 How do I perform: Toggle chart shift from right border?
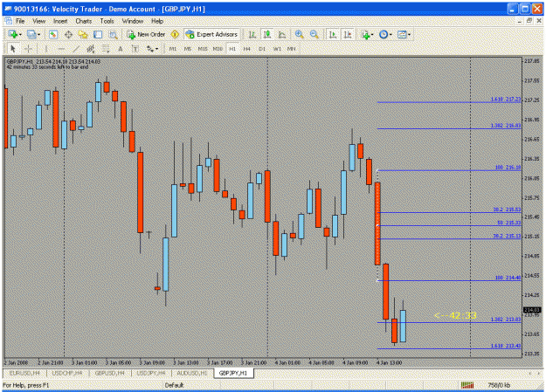tap(348, 34)
